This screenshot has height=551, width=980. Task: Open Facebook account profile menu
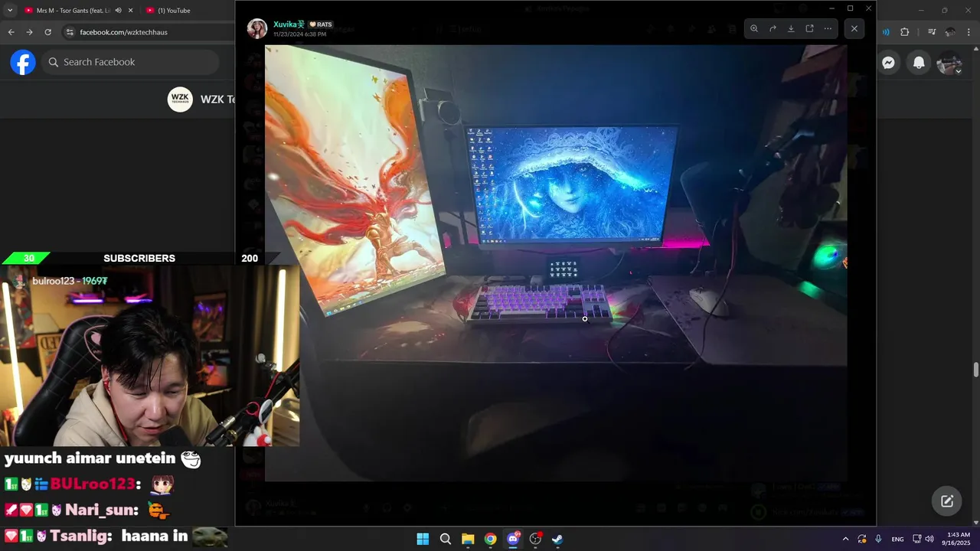pos(949,63)
